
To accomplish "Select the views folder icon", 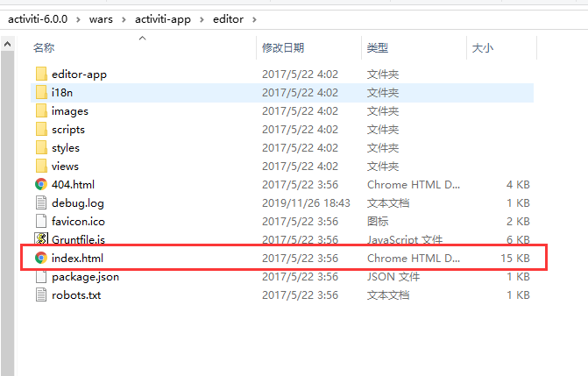I will click(41, 166).
